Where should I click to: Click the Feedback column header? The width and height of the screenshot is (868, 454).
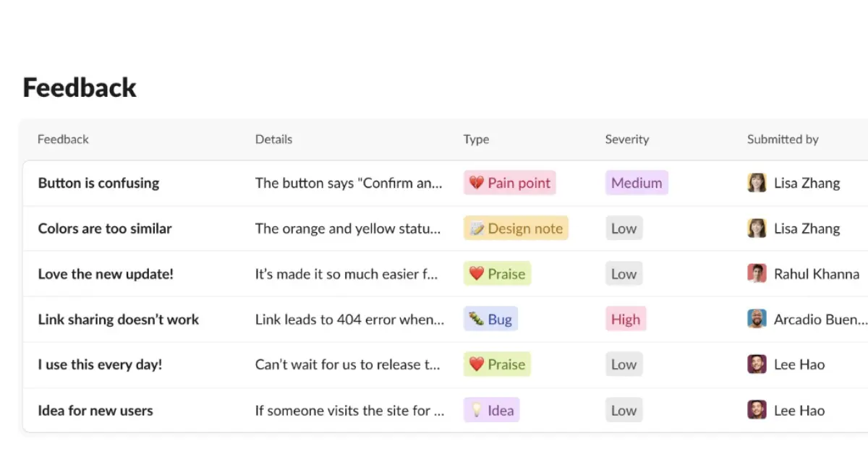pos(63,139)
